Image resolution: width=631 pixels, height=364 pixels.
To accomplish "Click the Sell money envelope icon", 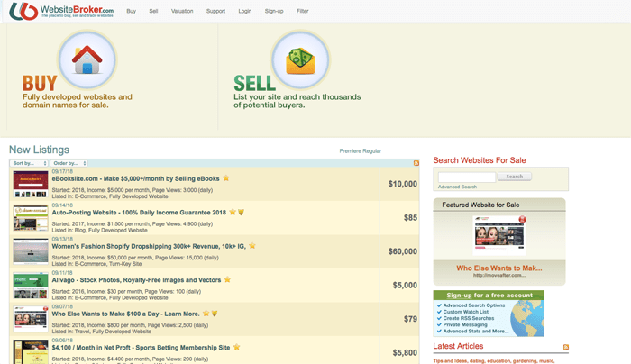I will point(300,59).
